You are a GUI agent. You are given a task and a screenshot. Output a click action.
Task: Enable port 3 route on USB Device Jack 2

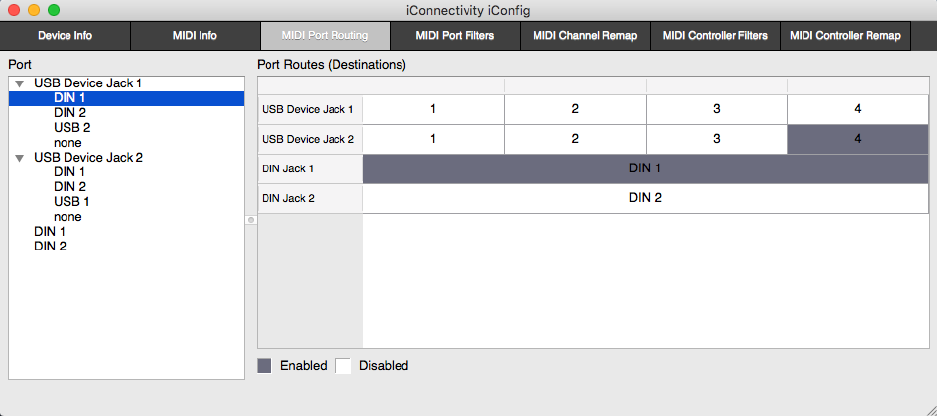click(x=716, y=139)
